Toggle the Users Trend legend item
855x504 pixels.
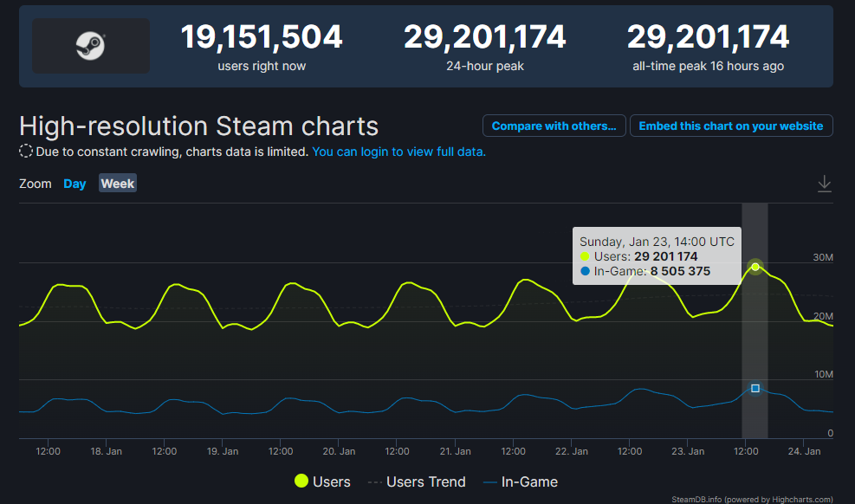pyautogui.click(x=418, y=481)
